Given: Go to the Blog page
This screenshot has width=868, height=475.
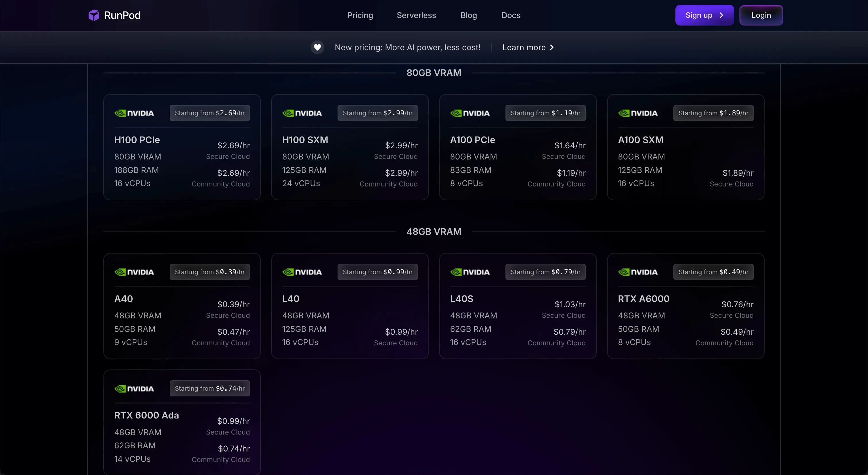Looking at the screenshot, I should (468, 15).
